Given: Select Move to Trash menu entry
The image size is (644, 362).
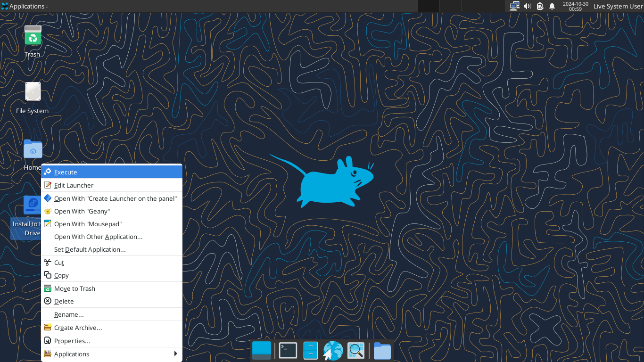Looking at the screenshot, I should click(112, 288).
